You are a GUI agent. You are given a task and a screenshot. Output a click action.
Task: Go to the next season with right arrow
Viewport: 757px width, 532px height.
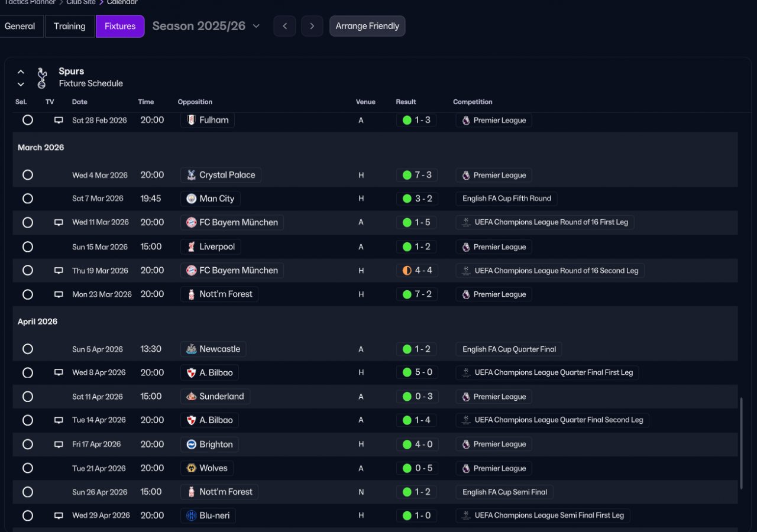click(312, 26)
